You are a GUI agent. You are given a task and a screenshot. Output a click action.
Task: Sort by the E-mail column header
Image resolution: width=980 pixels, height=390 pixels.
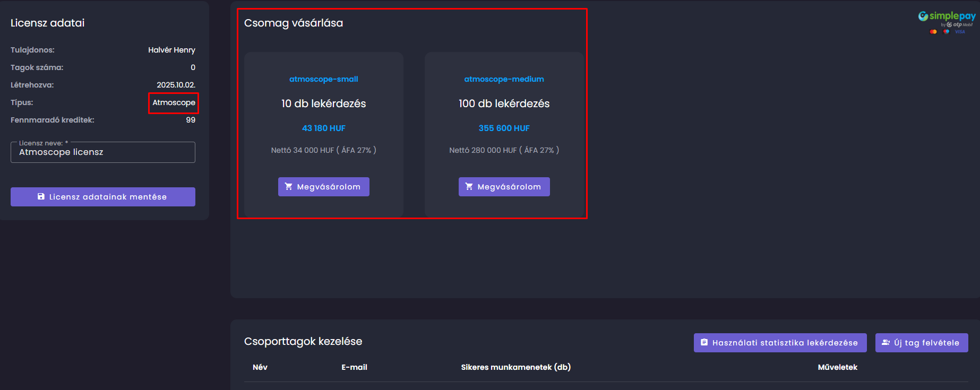[x=354, y=367]
